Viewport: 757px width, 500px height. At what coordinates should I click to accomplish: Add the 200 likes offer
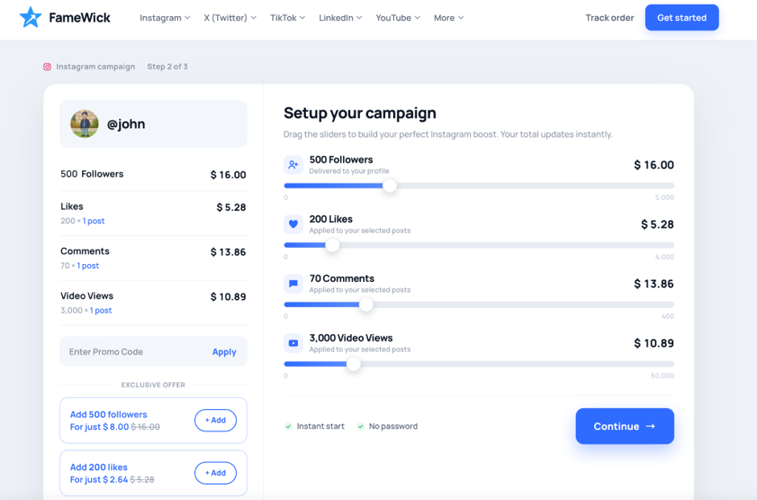pos(215,473)
